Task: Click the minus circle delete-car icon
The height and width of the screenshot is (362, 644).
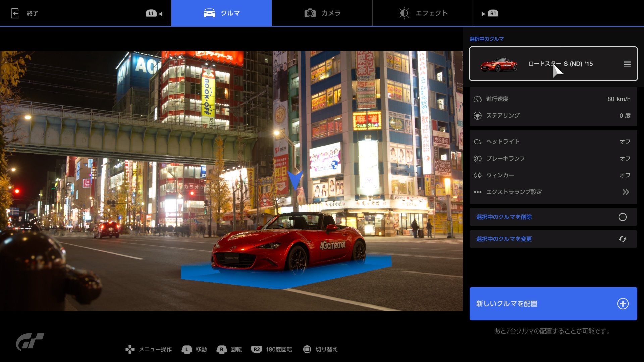Action: pos(622,217)
